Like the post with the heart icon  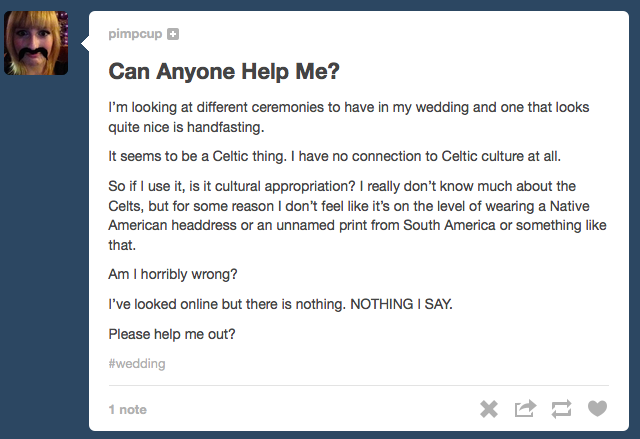[x=597, y=408]
